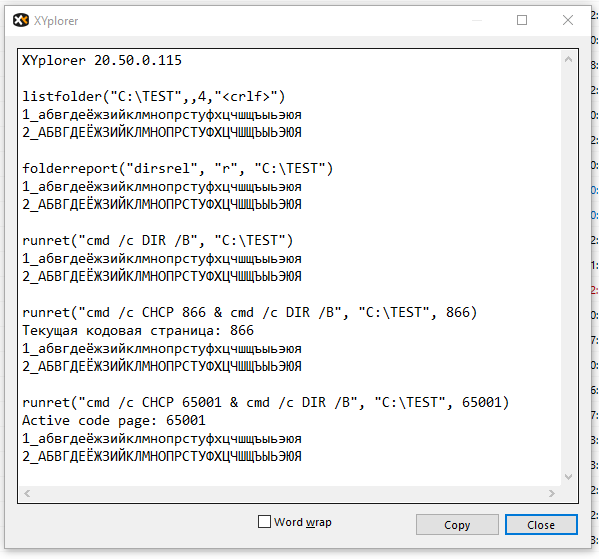Maximize the XYplorer dialog window

tap(522, 20)
